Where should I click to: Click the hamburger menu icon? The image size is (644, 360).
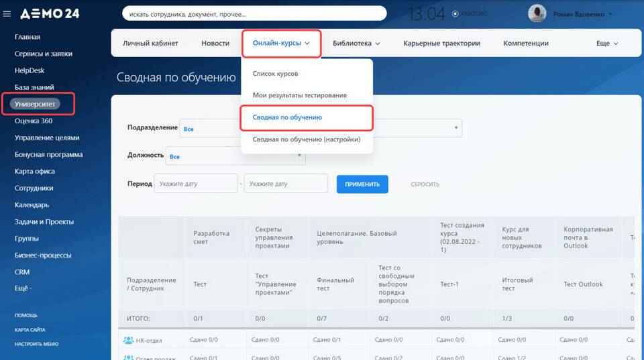(7, 13)
